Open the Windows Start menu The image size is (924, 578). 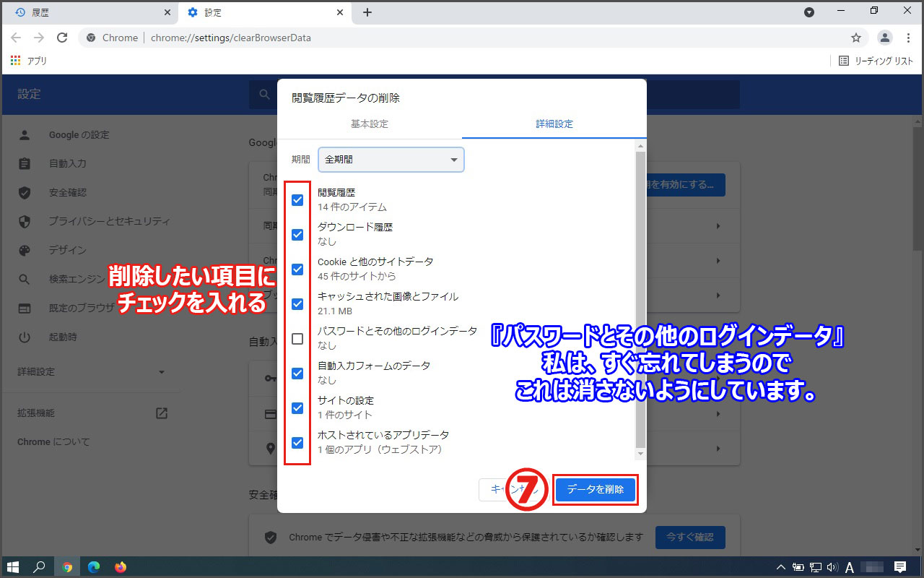12,567
